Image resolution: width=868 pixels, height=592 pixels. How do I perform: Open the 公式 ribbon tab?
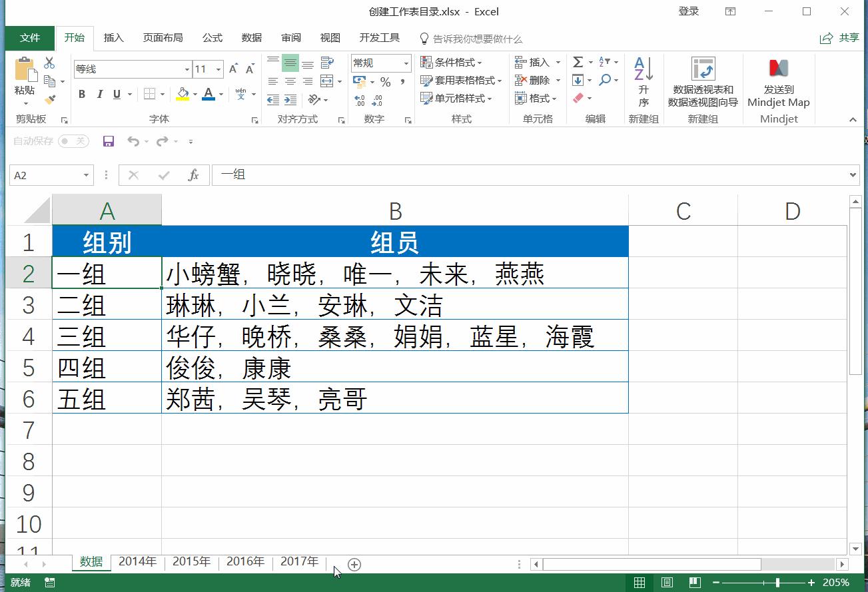(x=213, y=38)
